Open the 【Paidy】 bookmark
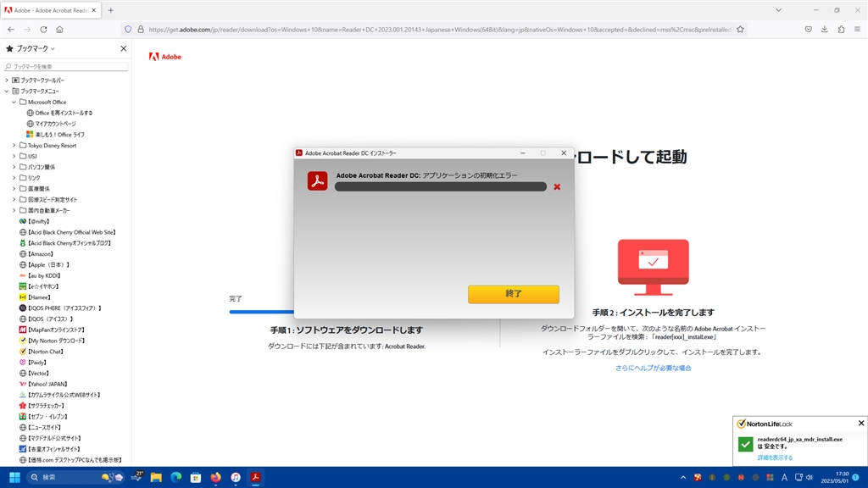Viewport: 868px width, 488px height. 33,363
